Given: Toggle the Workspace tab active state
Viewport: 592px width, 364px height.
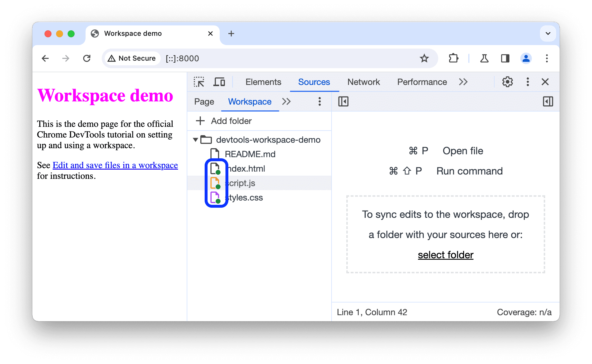Looking at the screenshot, I should [249, 101].
